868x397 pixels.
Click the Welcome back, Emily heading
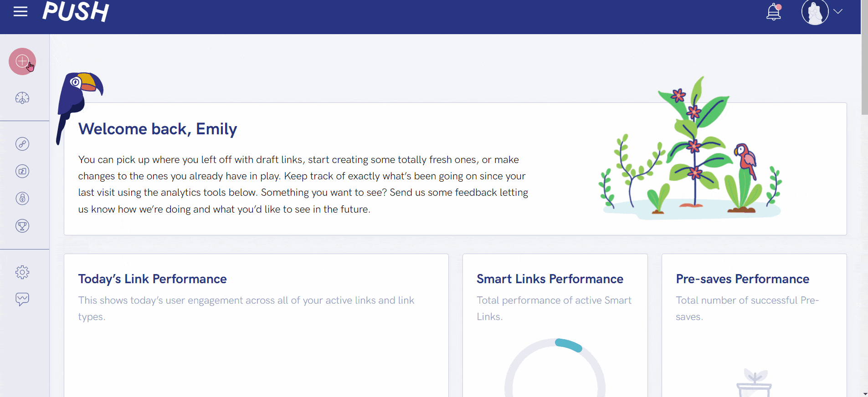pyautogui.click(x=158, y=129)
